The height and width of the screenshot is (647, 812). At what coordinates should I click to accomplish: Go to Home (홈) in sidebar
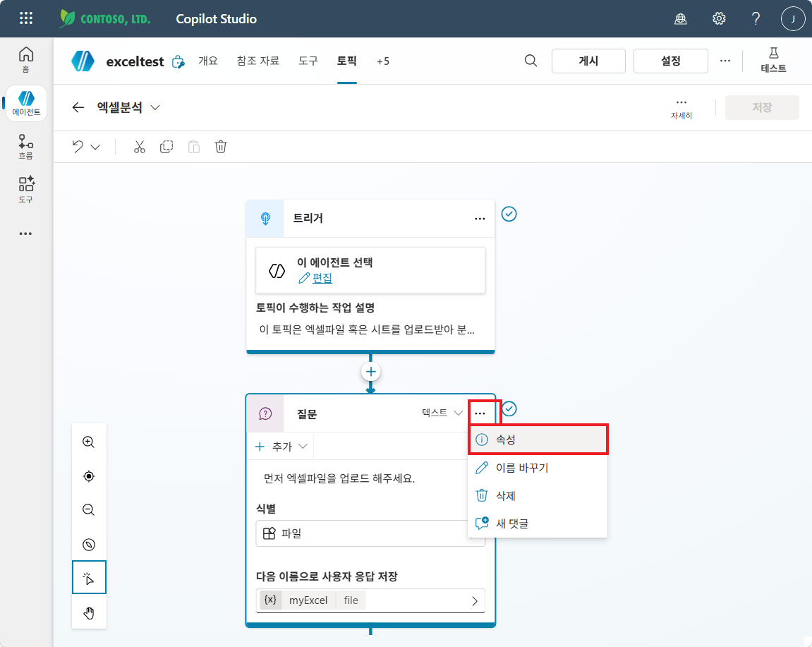click(x=26, y=59)
